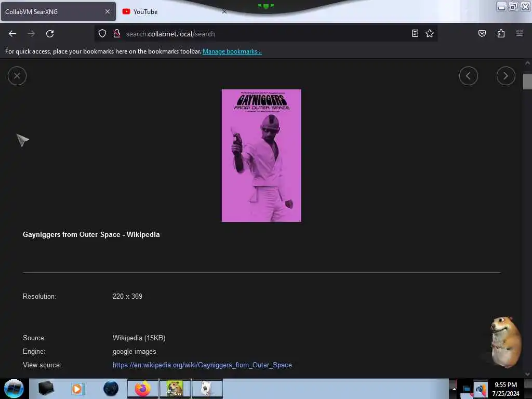This screenshot has height=399, width=532.
Task: Minimize the Firefox window
Action: 501,6
